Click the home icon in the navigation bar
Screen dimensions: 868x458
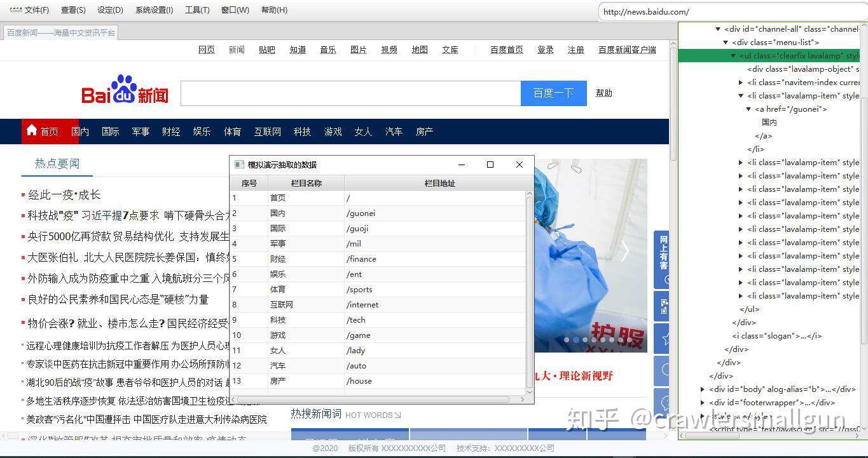(x=32, y=130)
